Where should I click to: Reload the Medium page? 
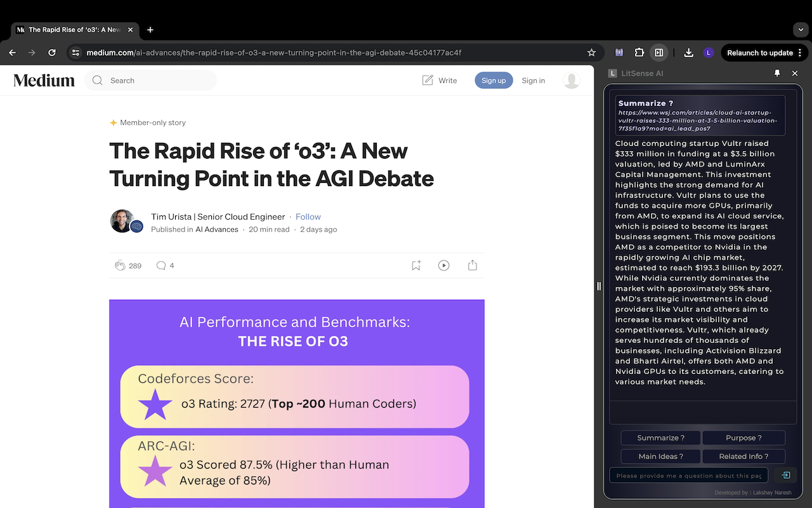click(x=52, y=53)
